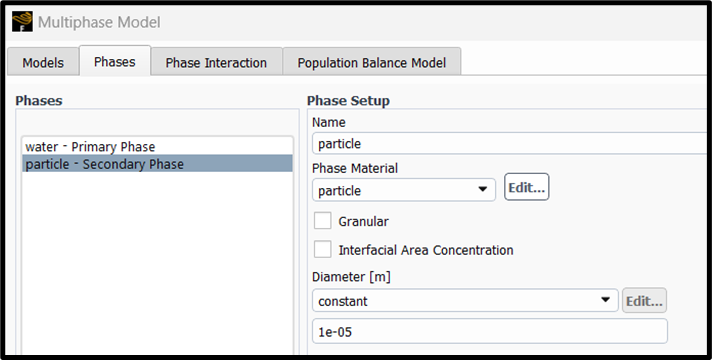Toggle Interfacial Area Concentration checkbox

[x=322, y=250]
